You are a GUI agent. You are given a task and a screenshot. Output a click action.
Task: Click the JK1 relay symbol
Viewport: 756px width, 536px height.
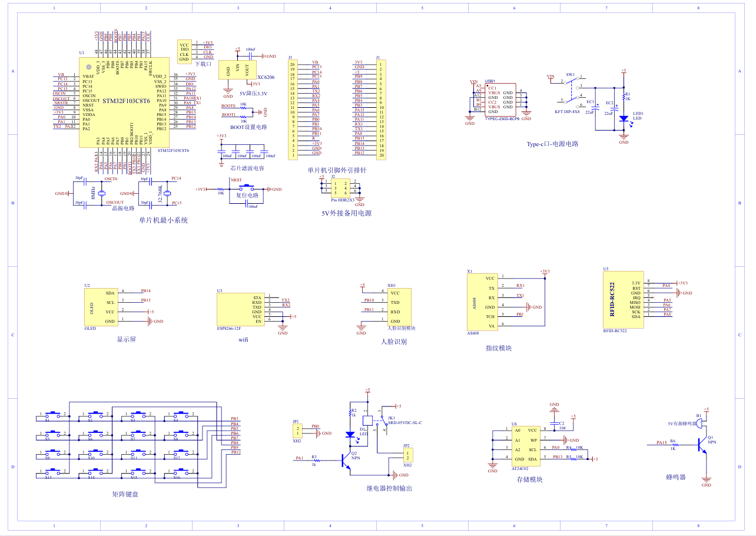[x=369, y=421]
